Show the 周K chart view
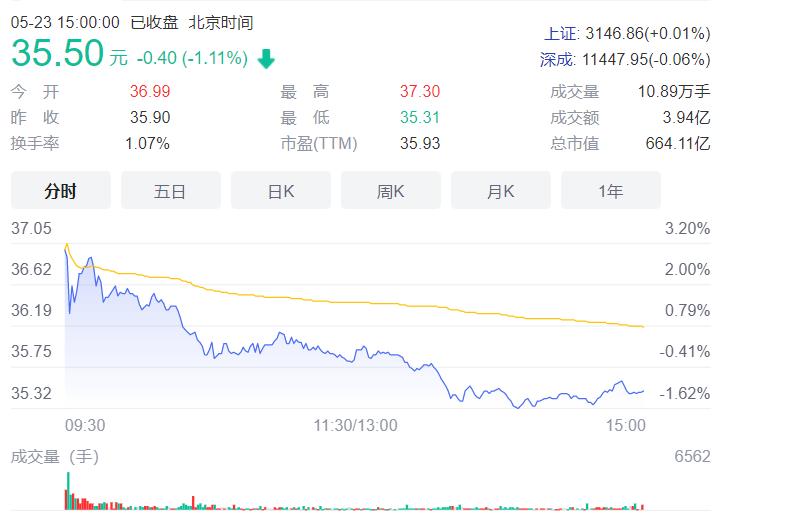 [x=390, y=191]
